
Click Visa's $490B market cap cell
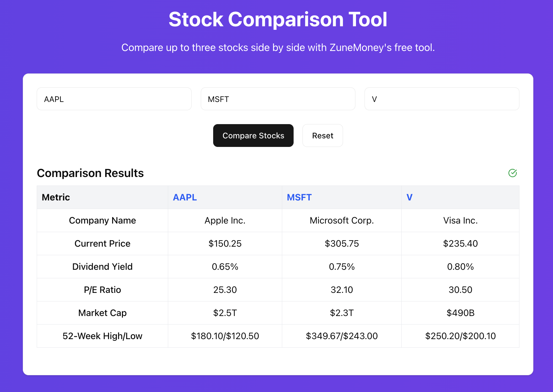(x=460, y=313)
